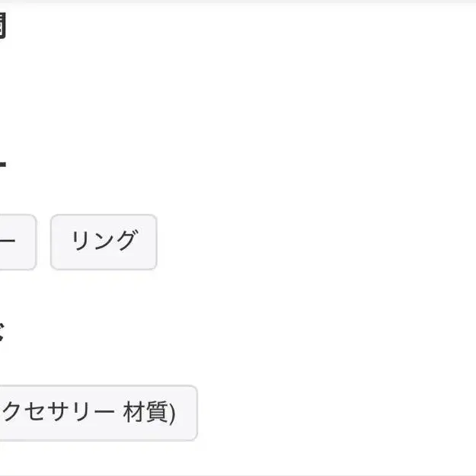This screenshot has width=476, height=476.
Task: Choose the リング keyword chip
Action: tap(104, 241)
